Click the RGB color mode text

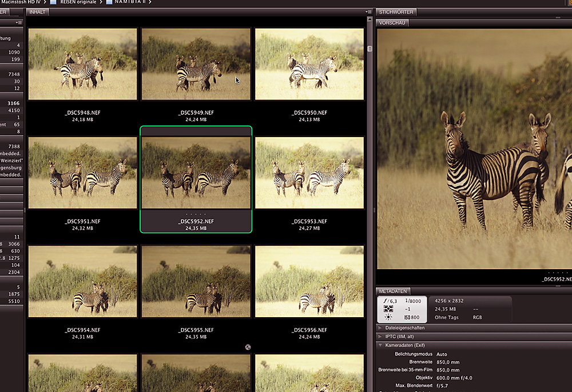[477, 317]
